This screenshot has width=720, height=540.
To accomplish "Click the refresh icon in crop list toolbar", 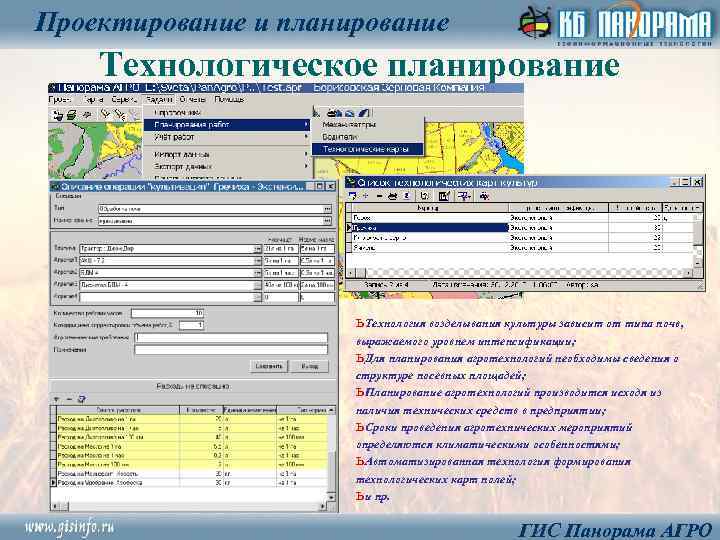I will 425,196.
